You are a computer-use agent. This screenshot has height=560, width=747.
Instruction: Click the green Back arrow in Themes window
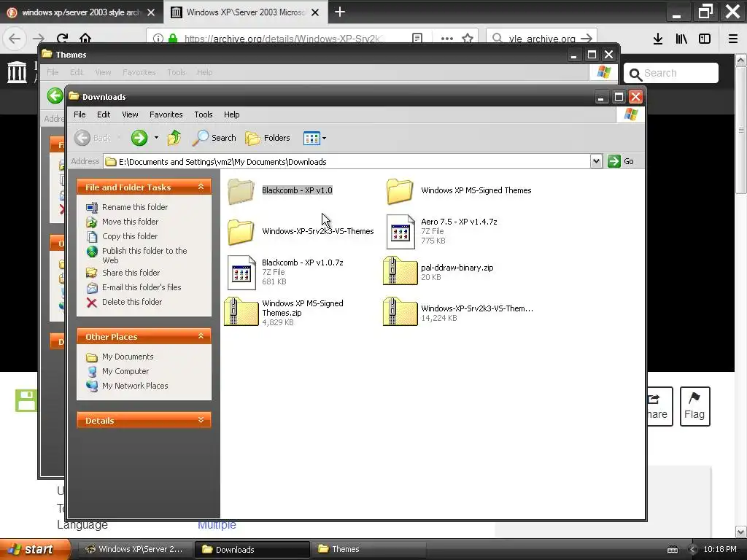55,96
